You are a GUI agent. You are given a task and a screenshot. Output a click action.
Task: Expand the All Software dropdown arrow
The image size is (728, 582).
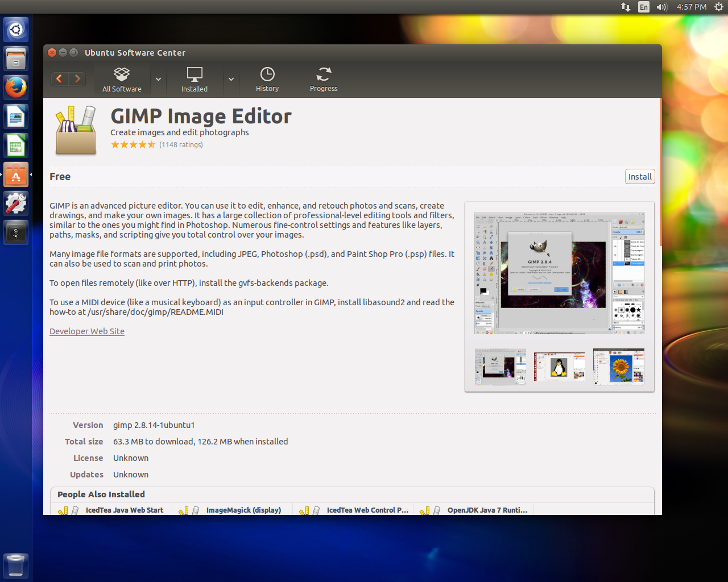click(x=158, y=80)
